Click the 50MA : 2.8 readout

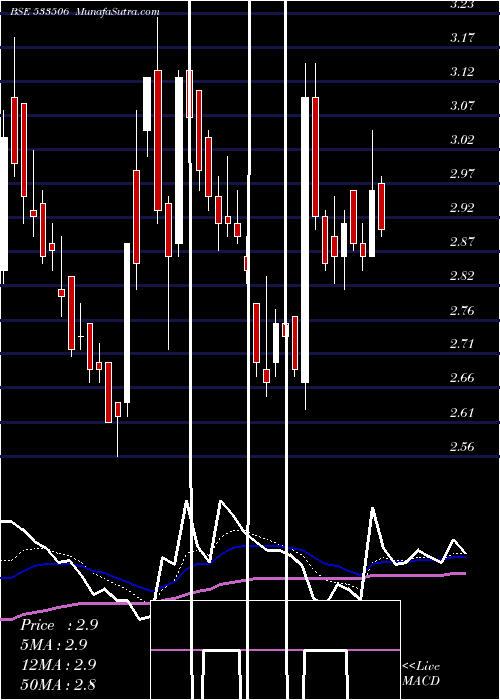tap(58, 684)
